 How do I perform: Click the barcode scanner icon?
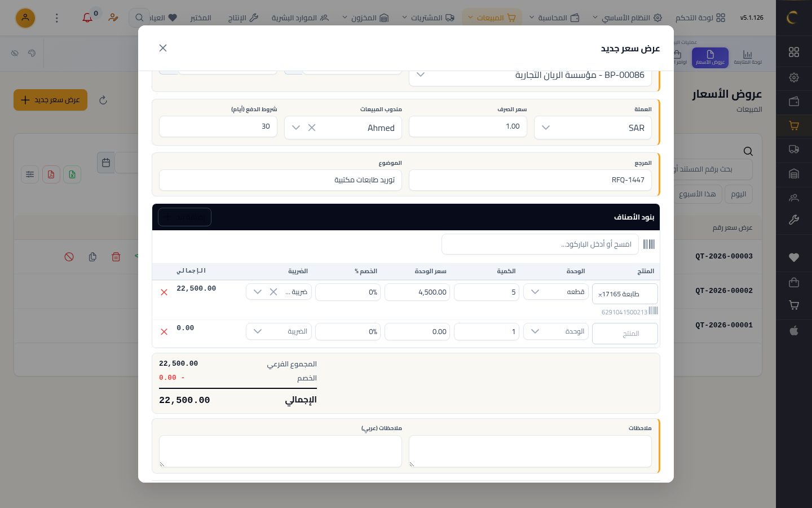(x=649, y=244)
